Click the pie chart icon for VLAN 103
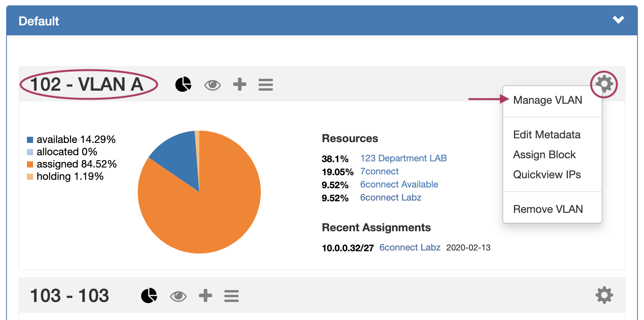 coord(149,295)
